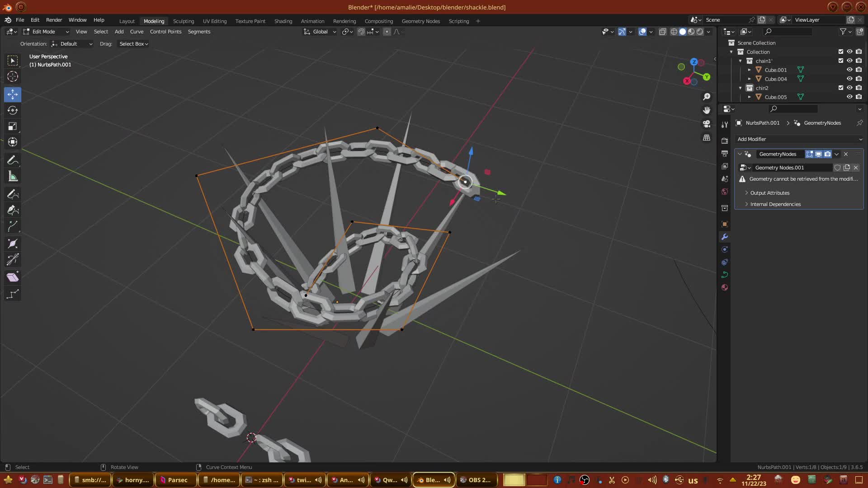Expand the Output Attributes section
The width and height of the screenshot is (868, 488).
coord(769,193)
